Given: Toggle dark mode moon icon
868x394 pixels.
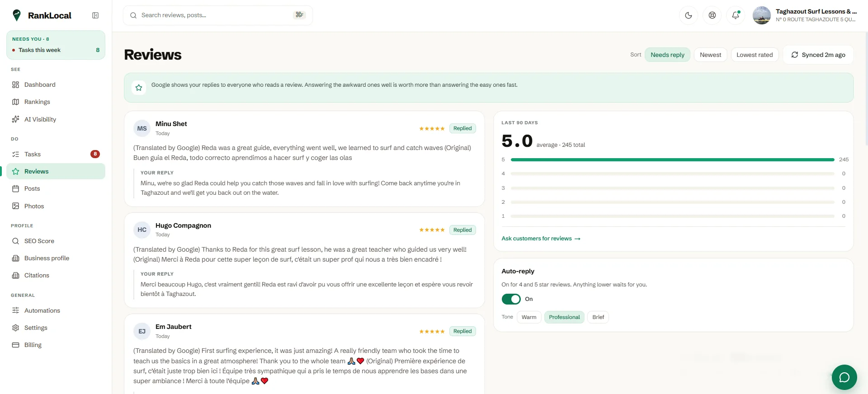Looking at the screenshot, I should [x=689, y=15].
